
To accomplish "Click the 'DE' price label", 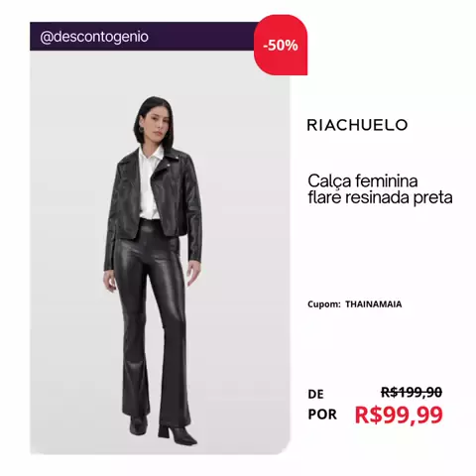I will click(315, 394).
